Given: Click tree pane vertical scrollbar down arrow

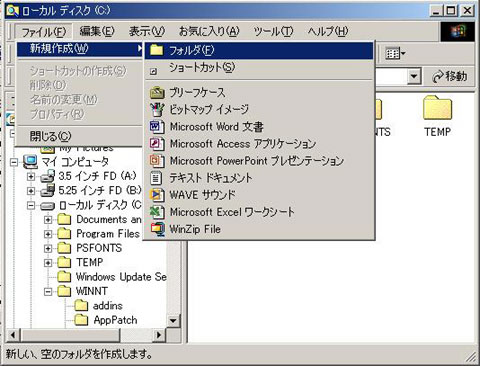Looking at the screenshot, I should tap(173, 322).
